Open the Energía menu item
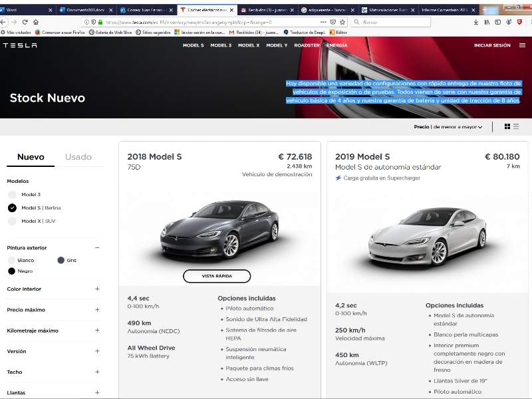The height and width of the screenshot is (399, 532). tap(336, 45)
